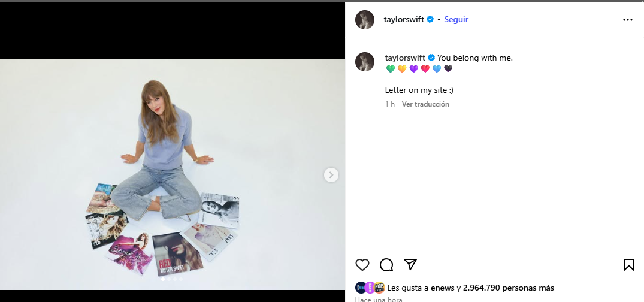Save the post with the bookmark icon
Viewport: 644px width, 302px height.
(x=629, y=265)
